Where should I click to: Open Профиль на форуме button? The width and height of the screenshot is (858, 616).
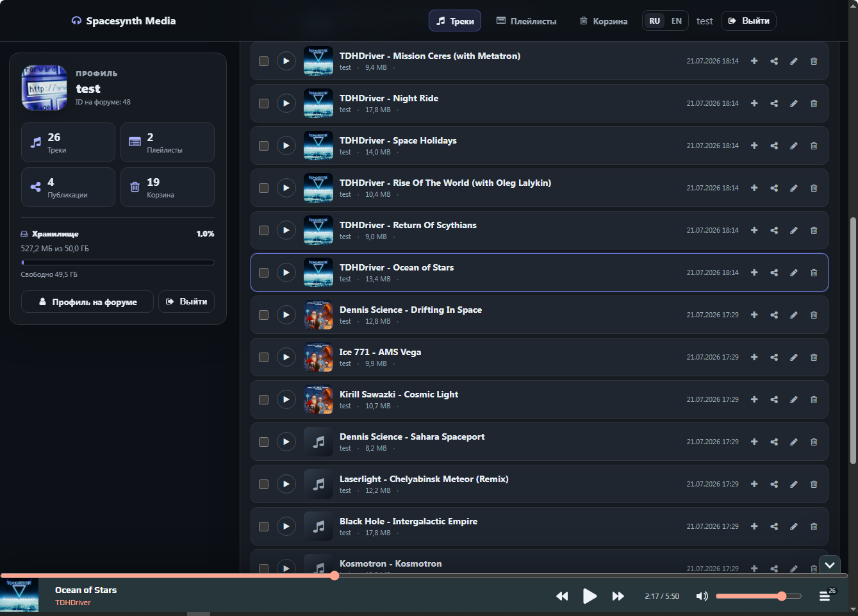pyautogui.click(x=88, y=302)
